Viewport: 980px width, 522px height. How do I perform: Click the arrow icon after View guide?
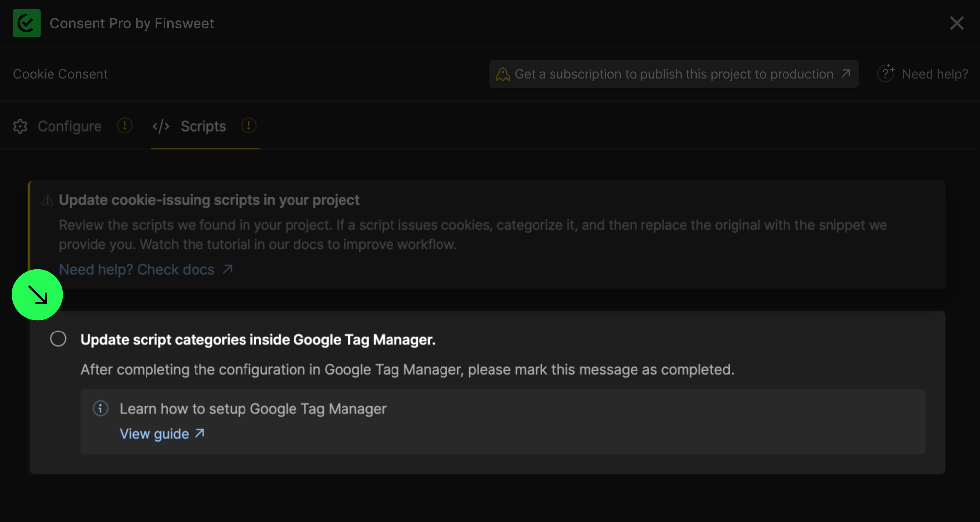[x=199, y=433]
